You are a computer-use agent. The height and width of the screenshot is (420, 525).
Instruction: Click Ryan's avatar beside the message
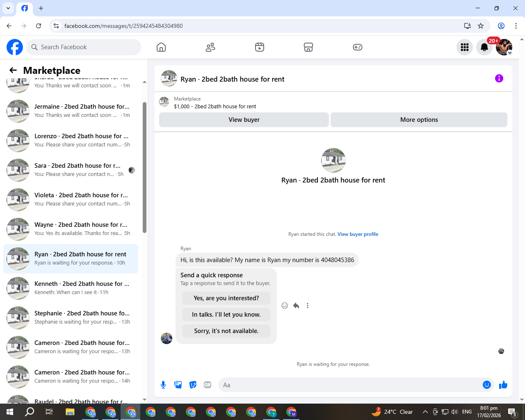click(x=167, y=338)
